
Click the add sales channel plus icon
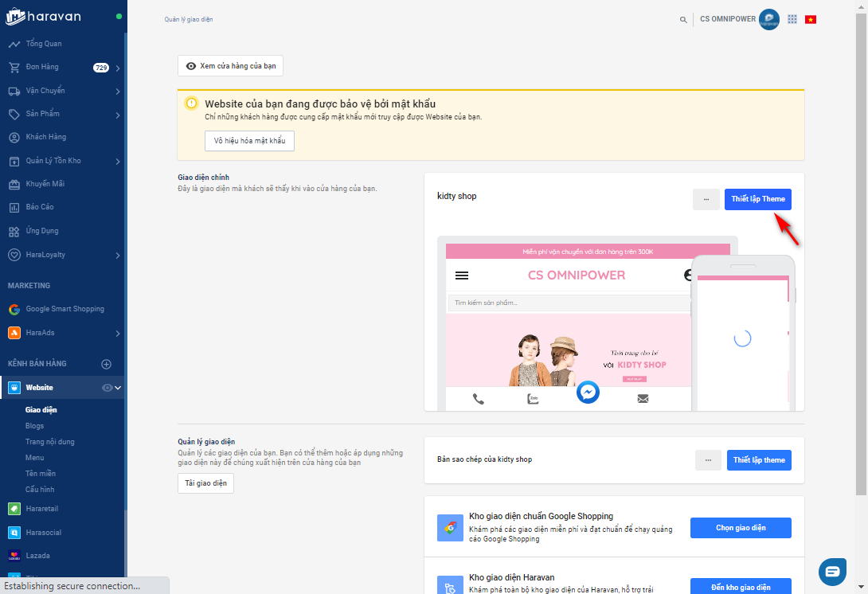pyautogui.click(x=106, y=364)
